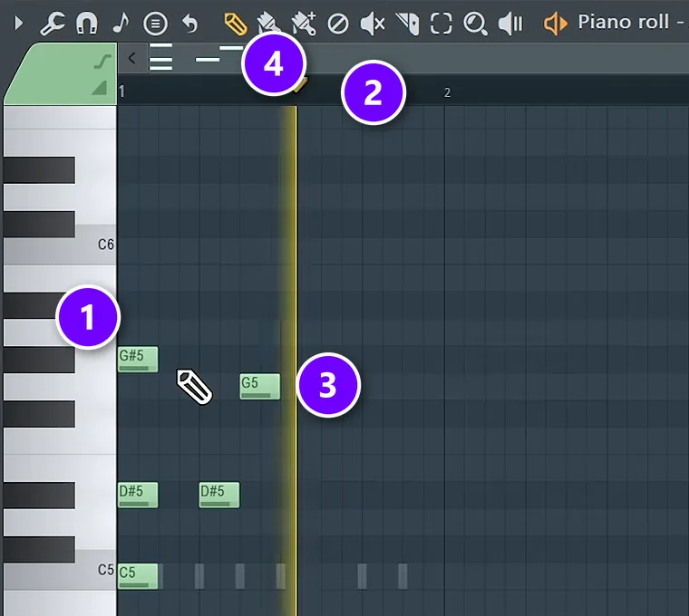689x616 pixels.
Task: Choose the Select marquee tool
Action: click(x=442, y=24)
